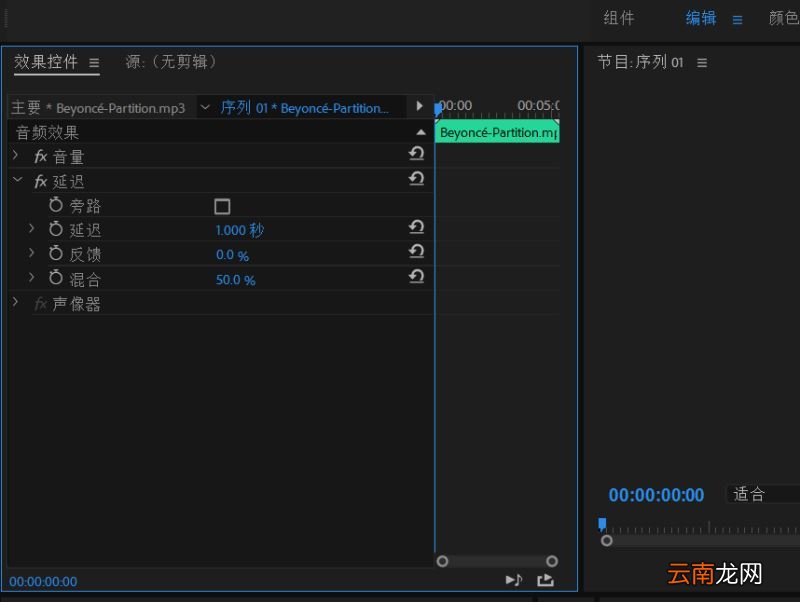
Task: Toggle animation stopwatch for 延迟 parameter
Action: coord(56,229)
